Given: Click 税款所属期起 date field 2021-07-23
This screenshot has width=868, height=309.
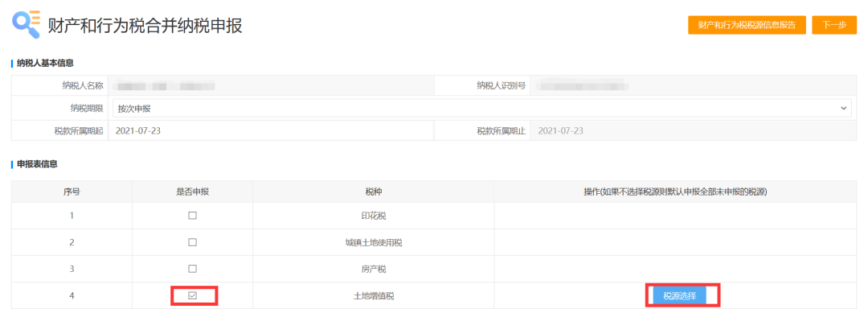Looking at the screenshot, I should [271, 131].
